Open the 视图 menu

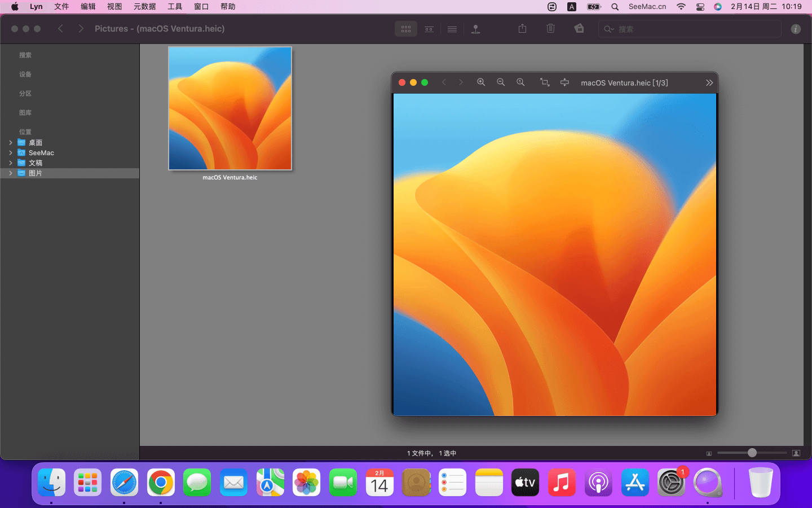pos(114,7)
